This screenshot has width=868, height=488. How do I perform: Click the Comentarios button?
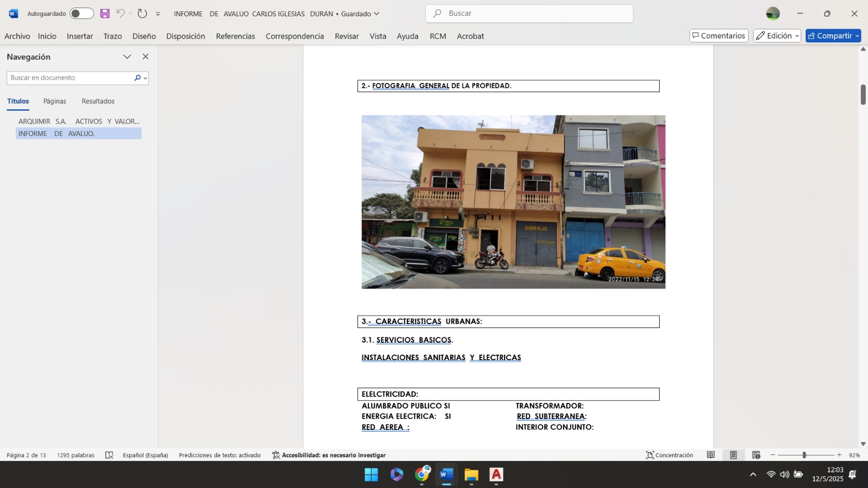click(x=719, y=36)
